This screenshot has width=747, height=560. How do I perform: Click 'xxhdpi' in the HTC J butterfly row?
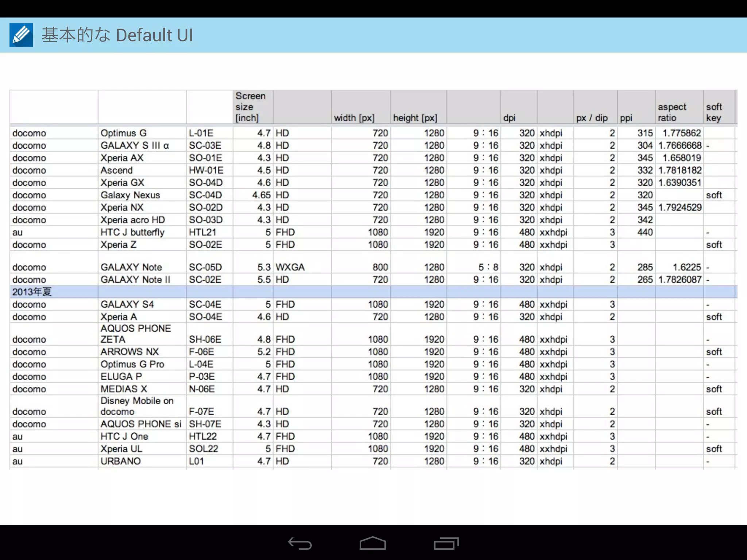point(553,232)
